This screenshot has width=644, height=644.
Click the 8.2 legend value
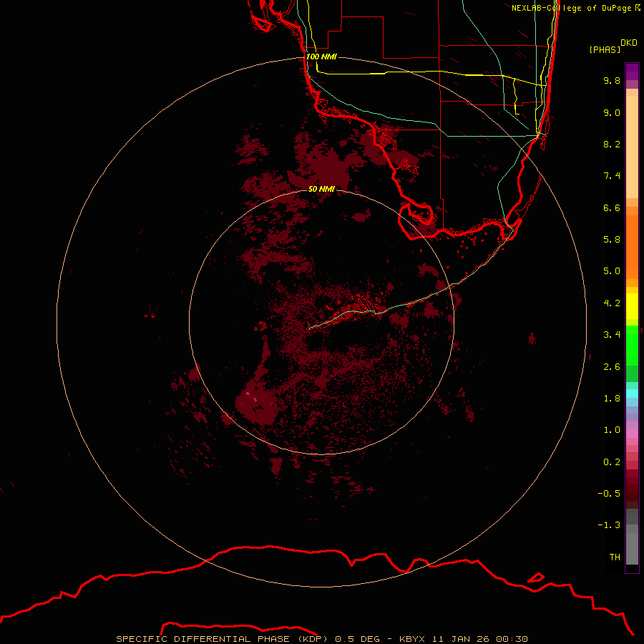click(612, 144)
